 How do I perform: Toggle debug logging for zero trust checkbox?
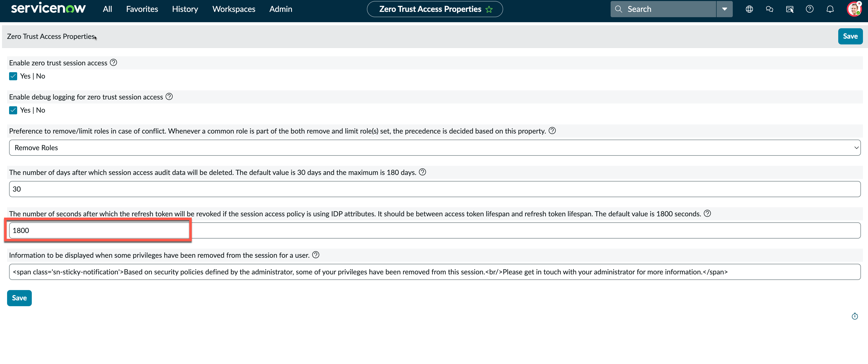[13, 110]
